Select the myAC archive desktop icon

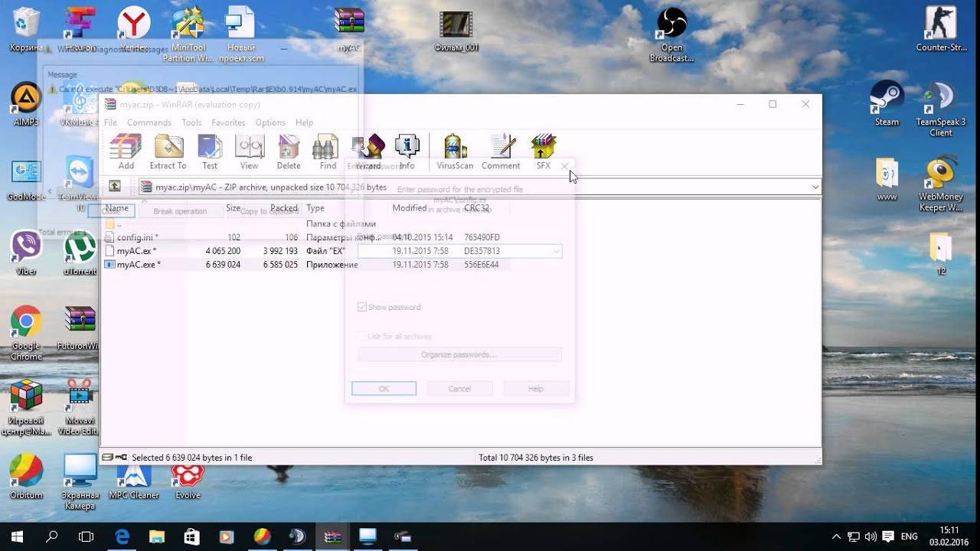click(x=349, y=31)
